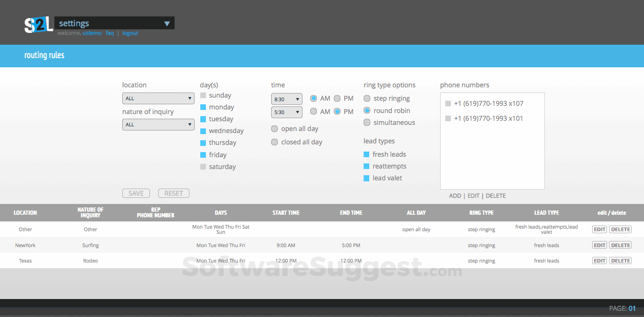The width and height of the screenshot is (644, 317).
Task: Select PM for the start time
Action: 337,98
